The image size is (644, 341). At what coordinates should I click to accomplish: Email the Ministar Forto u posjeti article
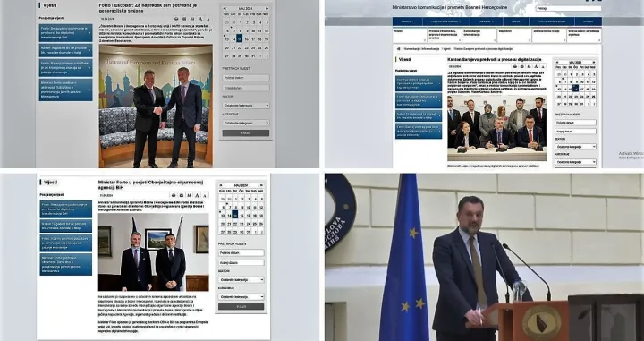(181, 196)
